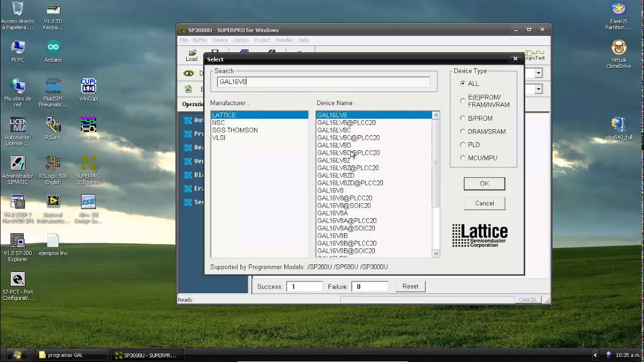
Task: Select the visa540_full desktop icon
Action: tap(618, 129)
